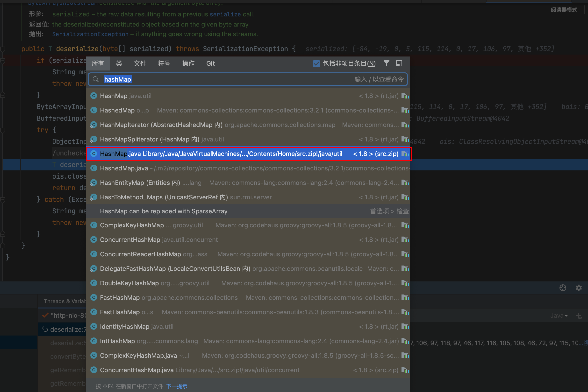Viewport: 588px width, 392px height.
Task: Collapse the if-block fold marker in gutter
Action: point(3,61)
